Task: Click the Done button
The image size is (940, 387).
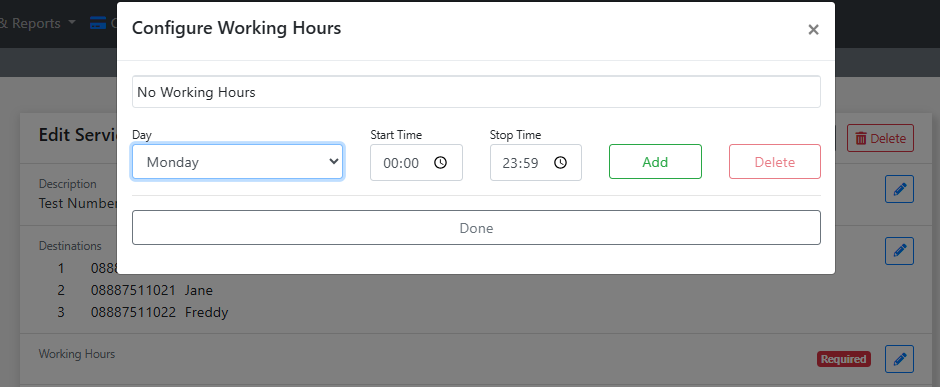Action: pyautogui.click(x=476, y=228)
